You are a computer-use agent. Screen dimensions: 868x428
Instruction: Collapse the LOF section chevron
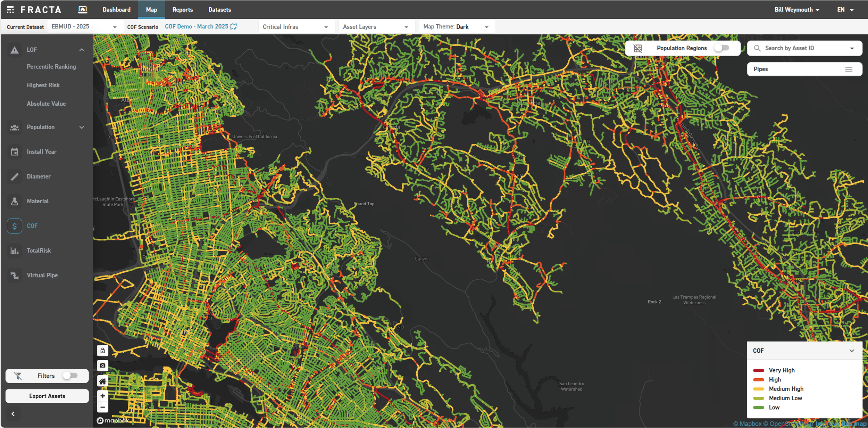tap(82, 50)
